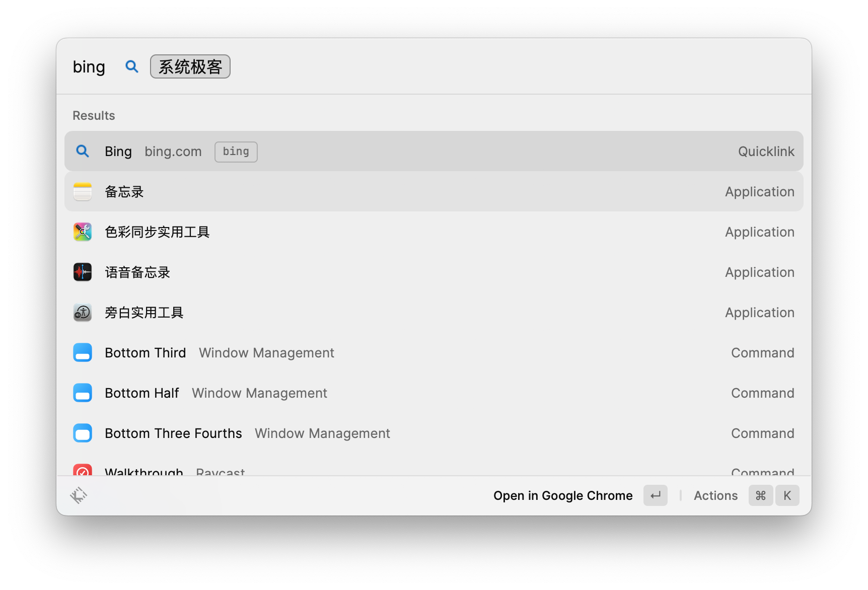Click the bing search text field
This screenshot has width=868, height=590.
point(89,66)
